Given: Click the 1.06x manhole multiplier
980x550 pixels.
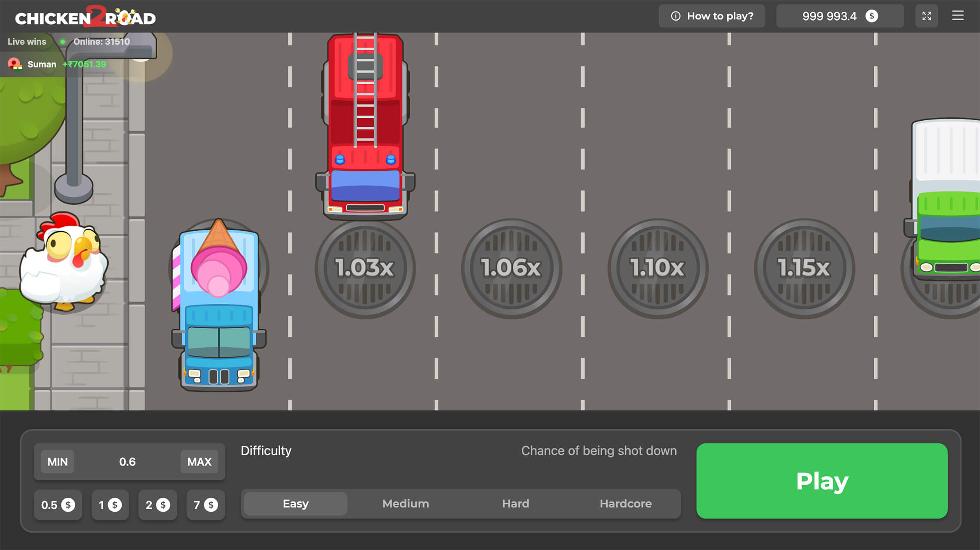Looking at the screenshot, I should pos(511,268).
